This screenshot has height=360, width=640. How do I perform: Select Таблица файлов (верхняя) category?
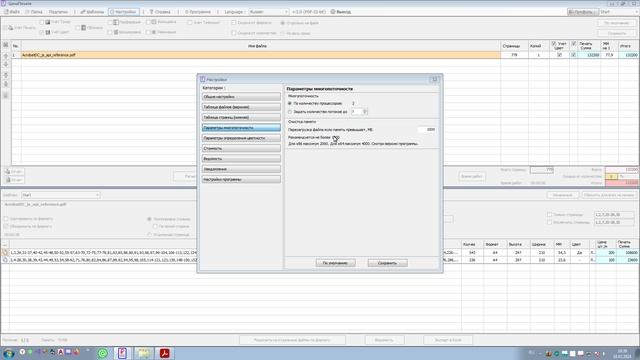click(241, 107)
